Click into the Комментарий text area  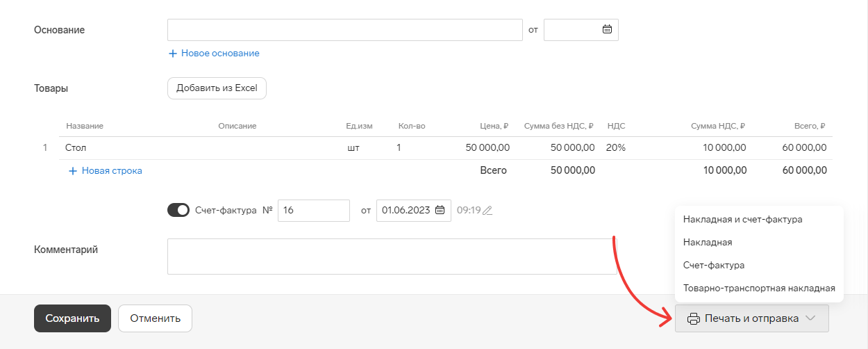[x=392, y=257]
